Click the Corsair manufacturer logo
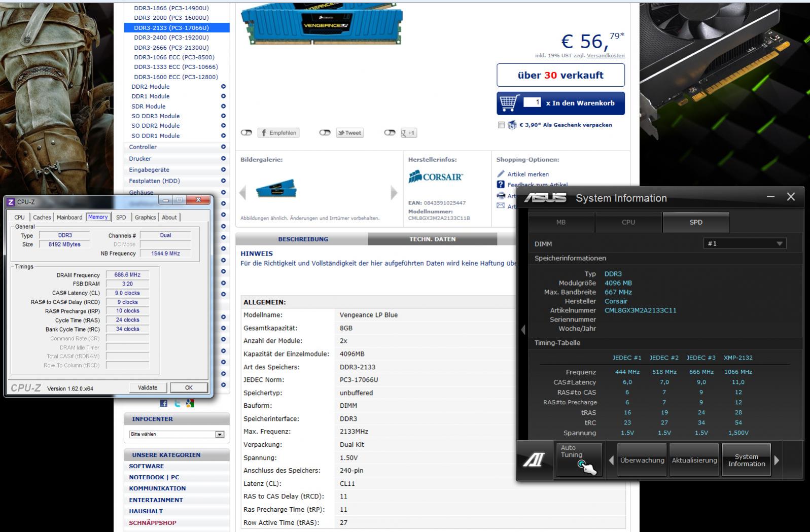The height and width of the screenshot is (532, 810). coord(436,177)
